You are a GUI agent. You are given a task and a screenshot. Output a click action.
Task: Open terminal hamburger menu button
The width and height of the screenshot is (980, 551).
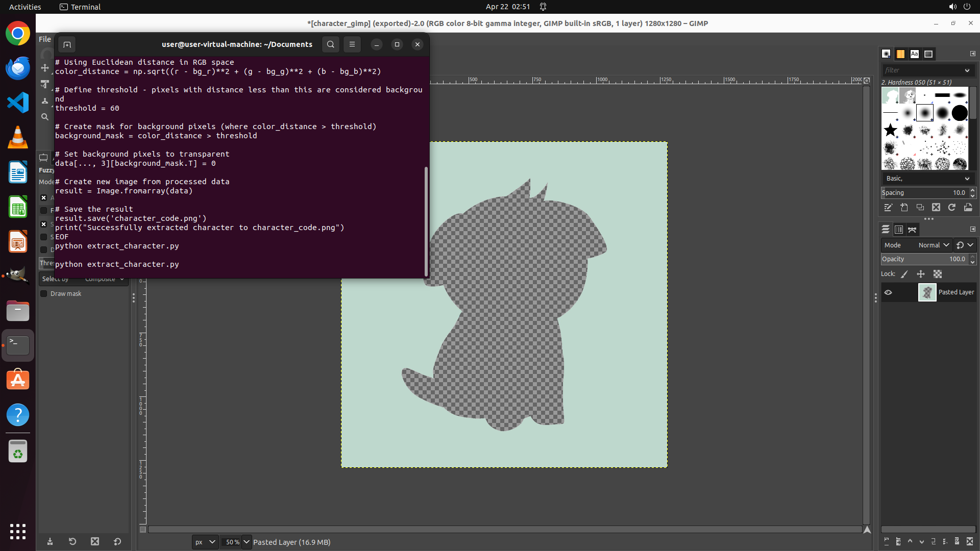[x=352, y=44]
